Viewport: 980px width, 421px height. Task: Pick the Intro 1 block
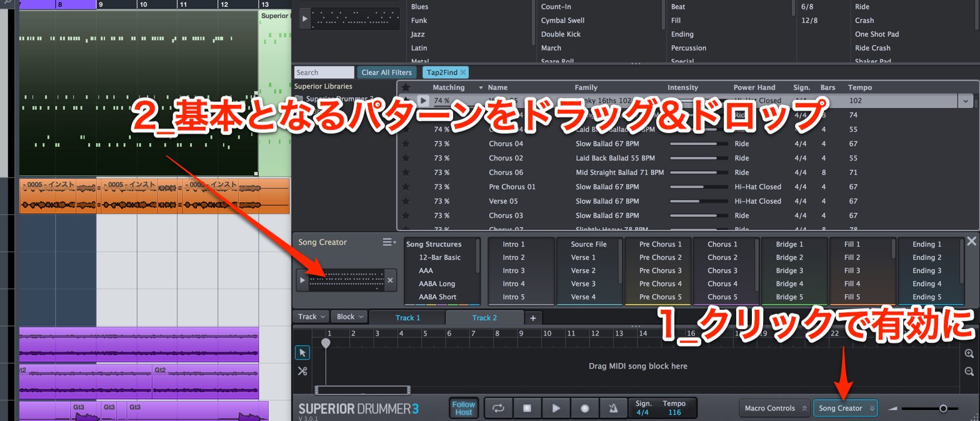coord(514,244)
